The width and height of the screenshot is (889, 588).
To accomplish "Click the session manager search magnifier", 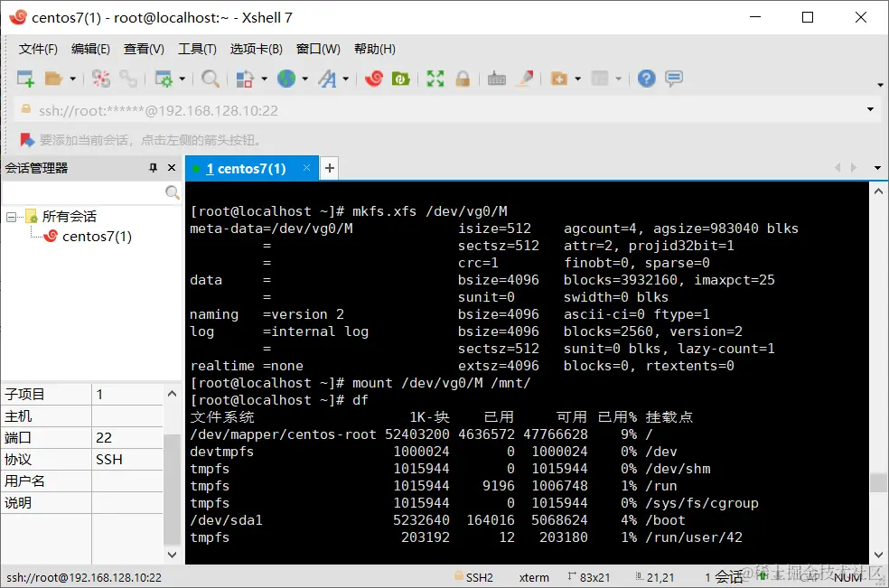I will tap(173, 192).
